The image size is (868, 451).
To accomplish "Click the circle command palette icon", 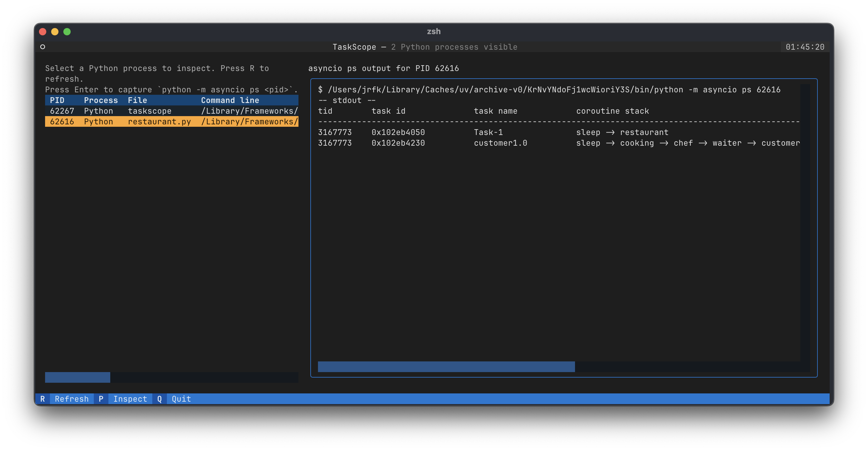I will pyautogui.click(x=42, y=47).
